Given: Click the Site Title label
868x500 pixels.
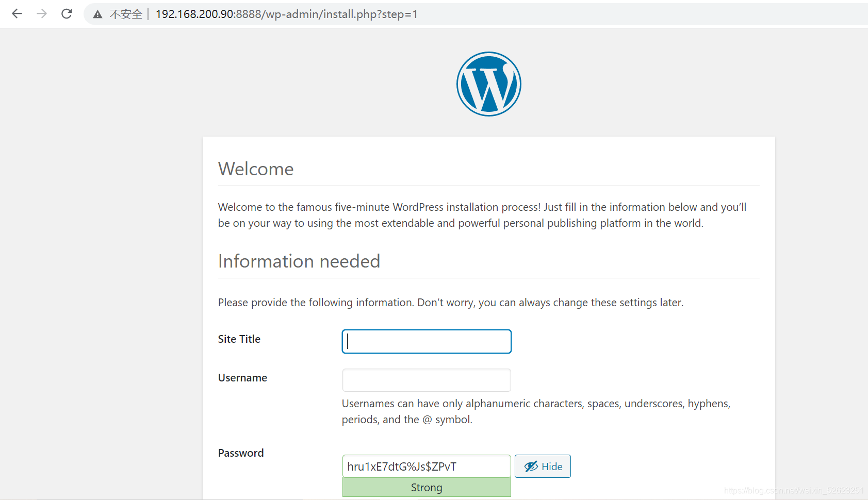Looking at the screenshot, I should click(x=239, y=339).
